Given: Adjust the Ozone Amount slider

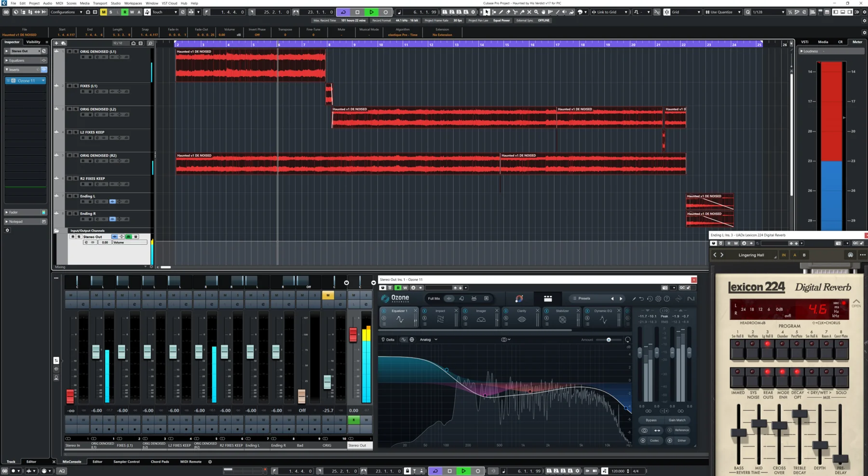Looking at the screenshot, I should point(609,340).
